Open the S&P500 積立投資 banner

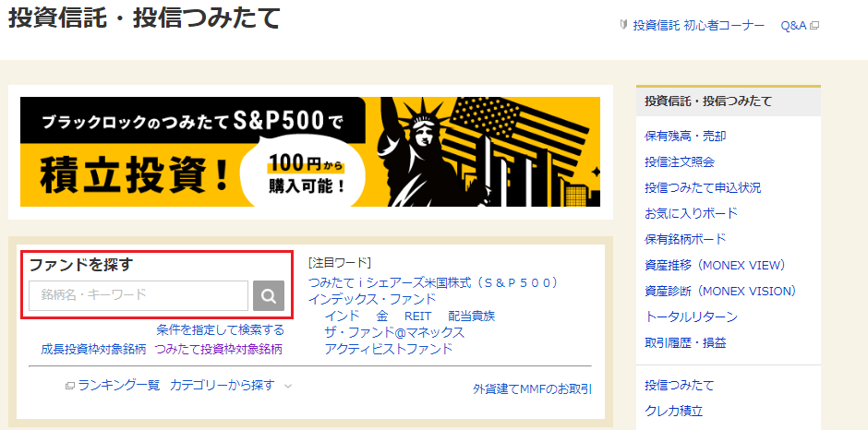310,151
